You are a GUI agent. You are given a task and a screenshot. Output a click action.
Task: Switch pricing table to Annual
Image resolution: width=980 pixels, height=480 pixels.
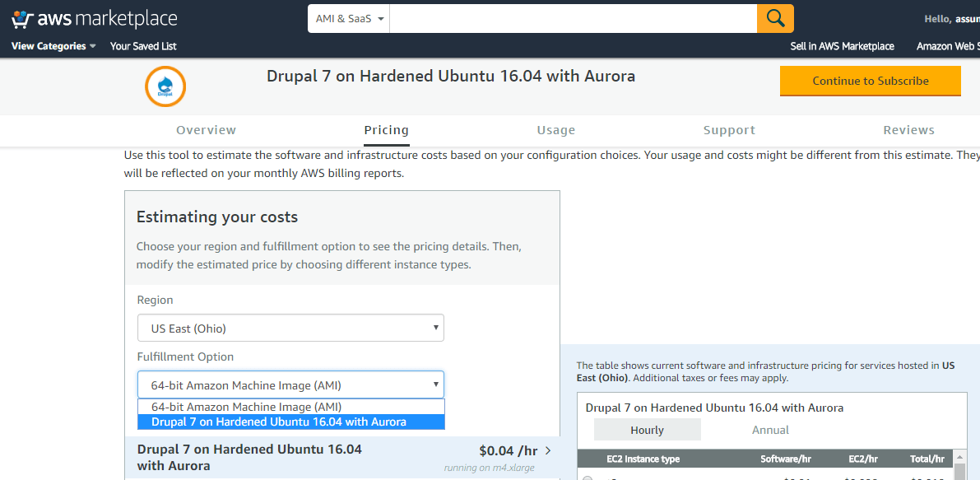[x=770, y=430]
